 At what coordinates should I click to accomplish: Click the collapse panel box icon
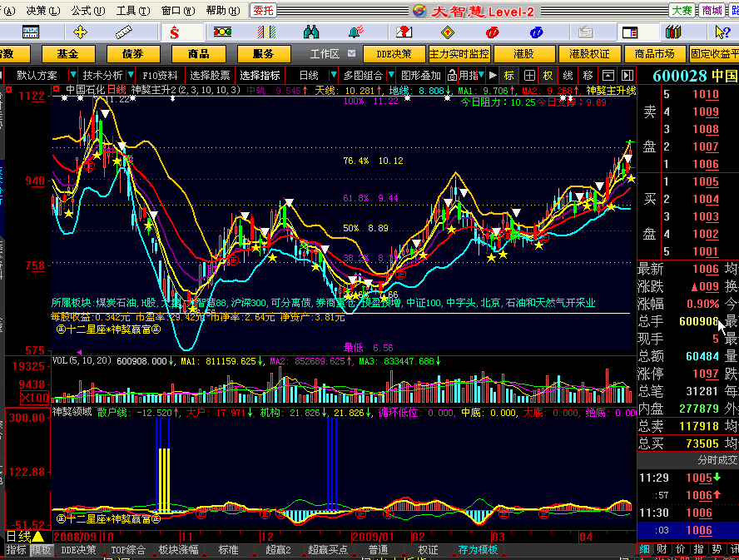point(608,76)
